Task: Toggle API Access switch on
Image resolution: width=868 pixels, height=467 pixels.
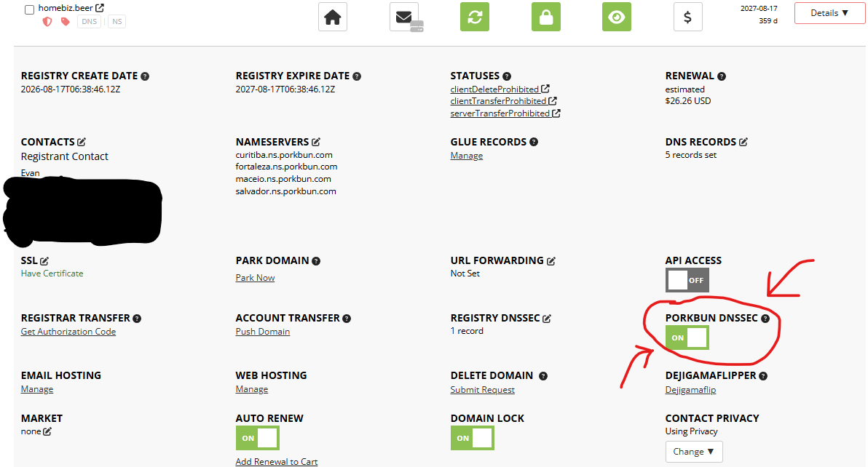Action: [687, 280]
